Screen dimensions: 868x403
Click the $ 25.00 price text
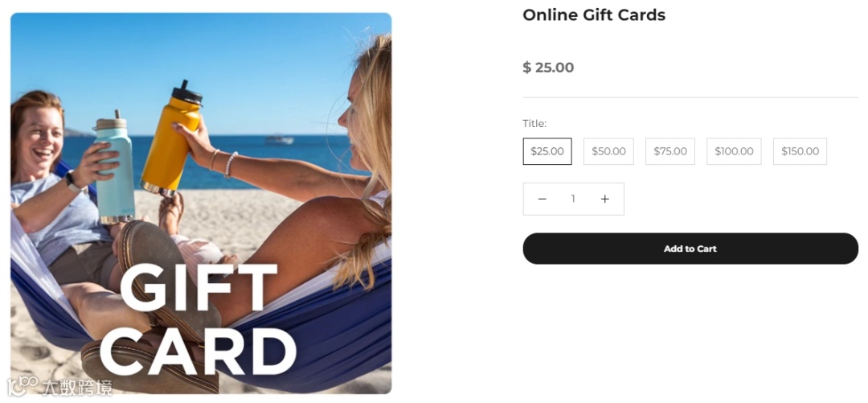click(548, 68)
